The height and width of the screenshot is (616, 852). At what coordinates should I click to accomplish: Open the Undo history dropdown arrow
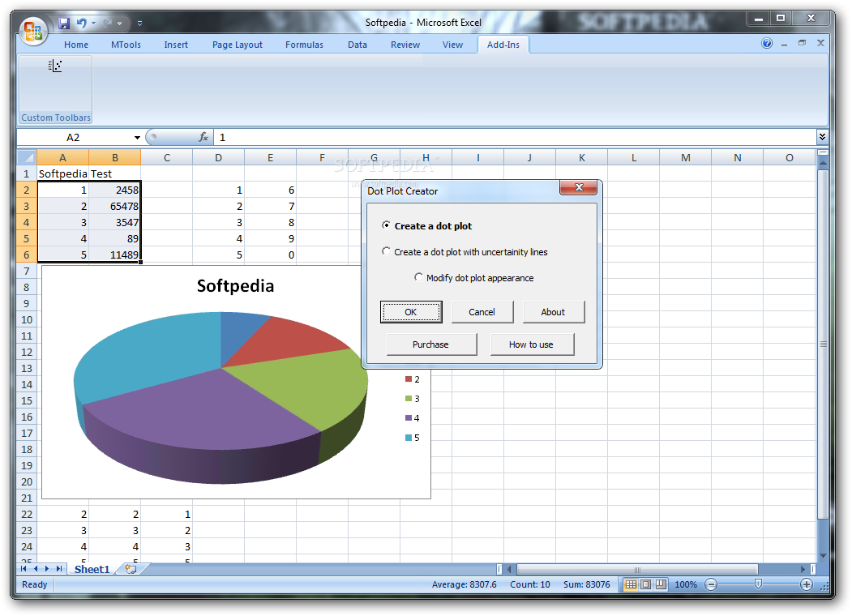pos(93,24)
